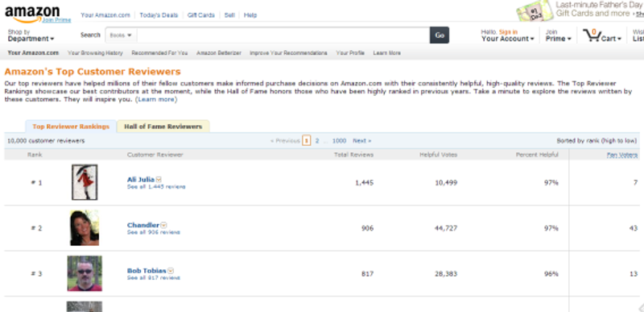Expand the Cart dropdown
The width and height of the screenshot is (644, 312).
[x=611, y=39]
